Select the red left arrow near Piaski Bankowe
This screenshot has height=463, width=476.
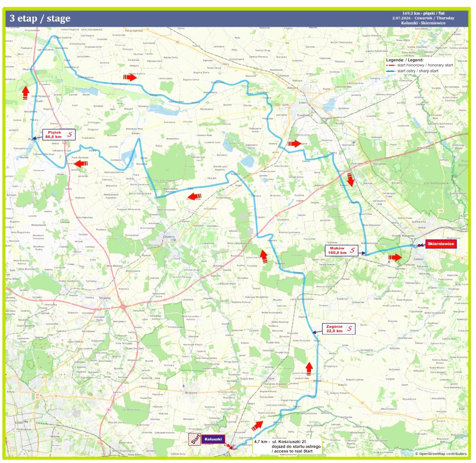[x=81, y=164]
